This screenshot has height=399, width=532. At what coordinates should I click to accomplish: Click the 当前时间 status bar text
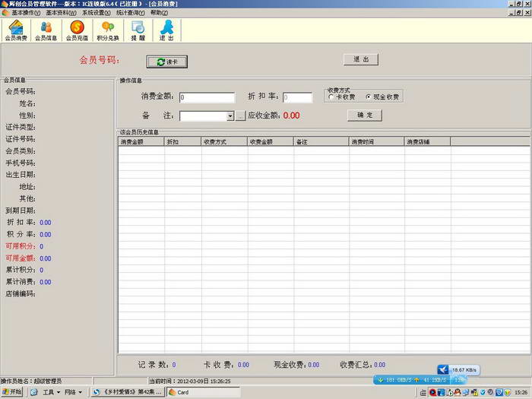[x=190, y=381]
